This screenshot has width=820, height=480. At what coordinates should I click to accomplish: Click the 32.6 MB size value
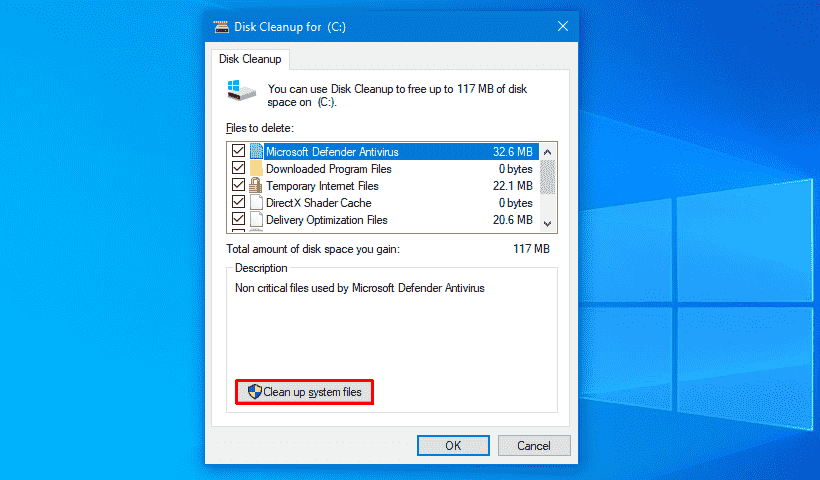pos(512,152)
